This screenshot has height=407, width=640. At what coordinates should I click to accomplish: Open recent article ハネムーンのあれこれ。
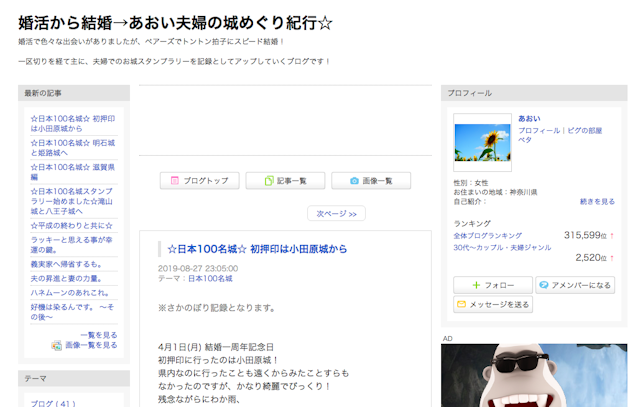click(x=69, y=291)
